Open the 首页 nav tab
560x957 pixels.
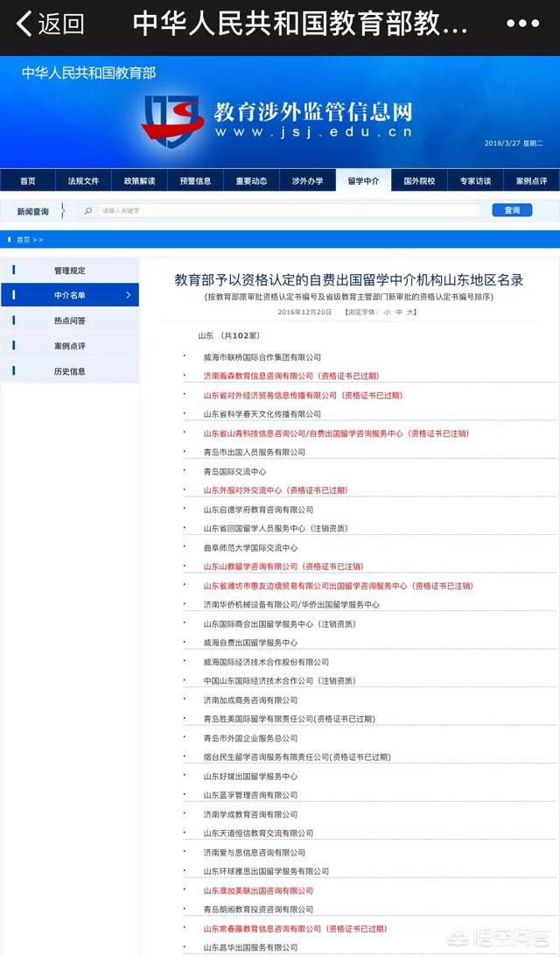[x=28, y=180]
